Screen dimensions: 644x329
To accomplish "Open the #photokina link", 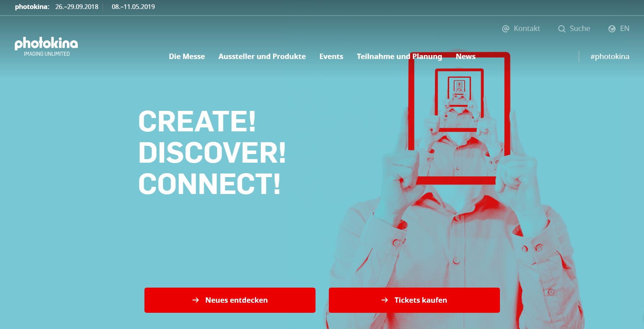I will [x=610, y=57].
